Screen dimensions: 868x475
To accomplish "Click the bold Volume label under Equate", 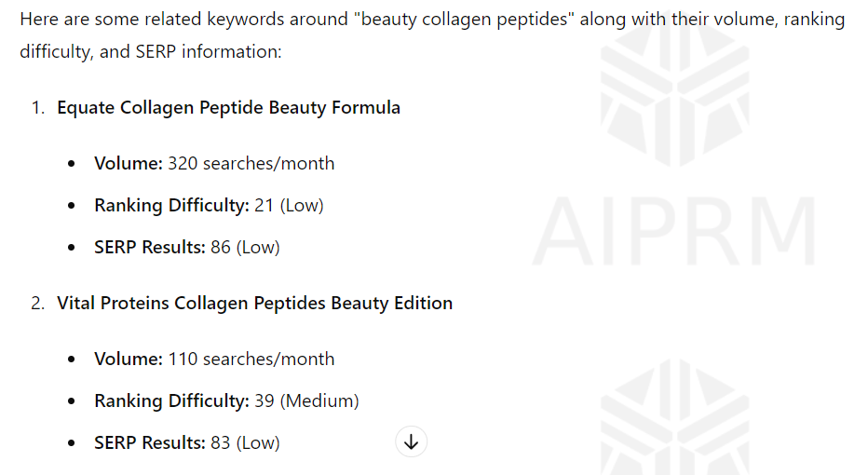I will click(x=129, y=163).
